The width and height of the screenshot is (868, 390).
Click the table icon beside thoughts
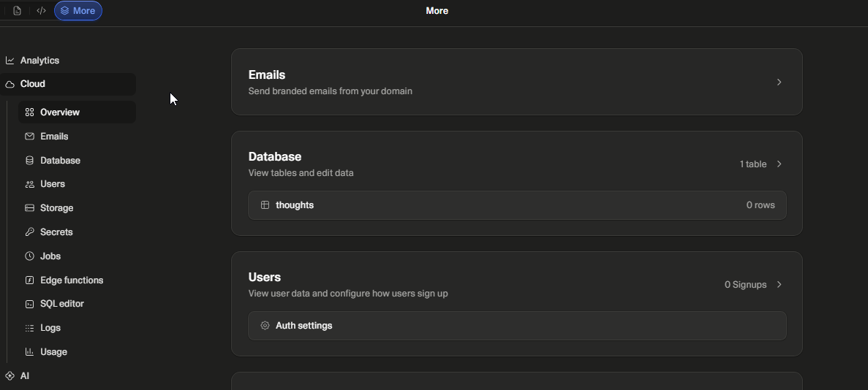click(265, 205)
